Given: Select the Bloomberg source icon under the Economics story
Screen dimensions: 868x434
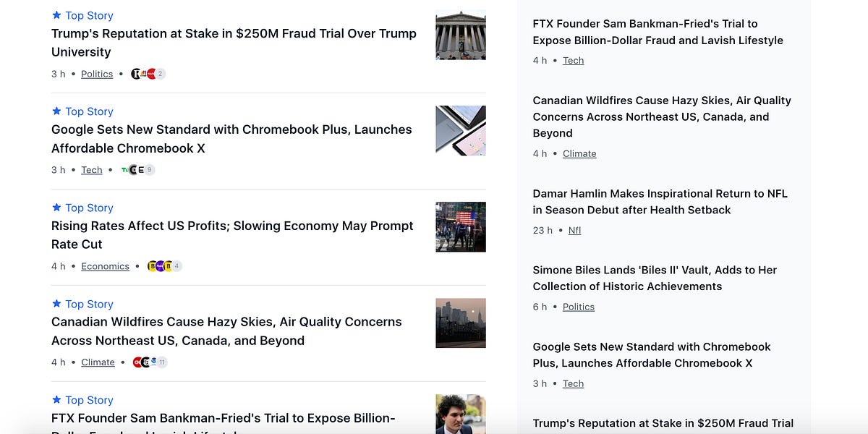Looking at the screenshot, I should point(153,266).
